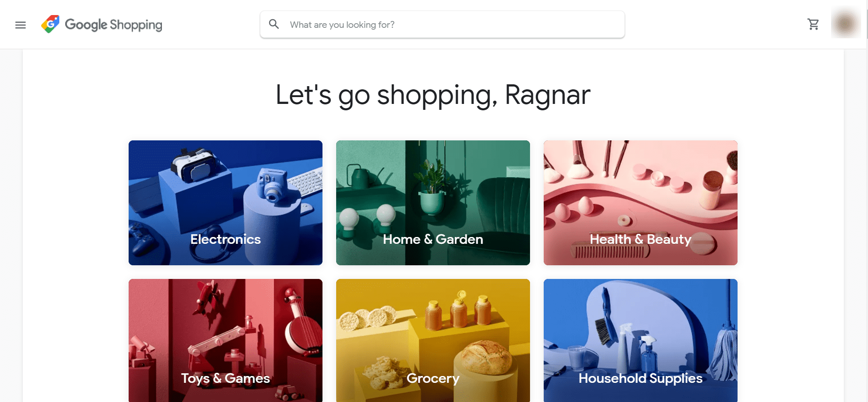Click the search magnifier icon
Image resolution: width=868 pixels, height=402 pixels.
click(x=274, y=24)
